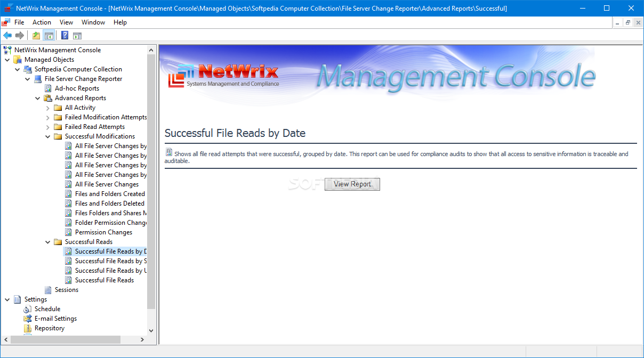The width and height of the screenshot is (644, 358).
Task: Select 'Successful File Reads by U' report
Action: [x=111, y=271]
